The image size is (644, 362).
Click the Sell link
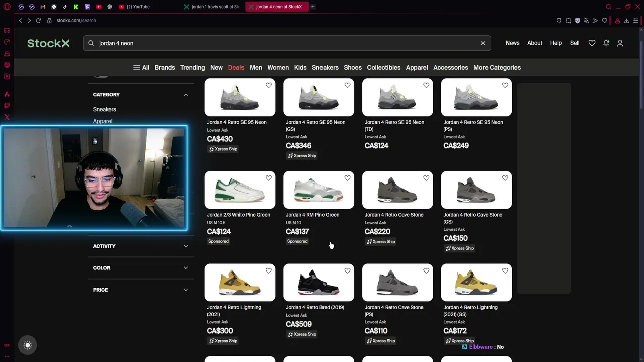[575, 43]
